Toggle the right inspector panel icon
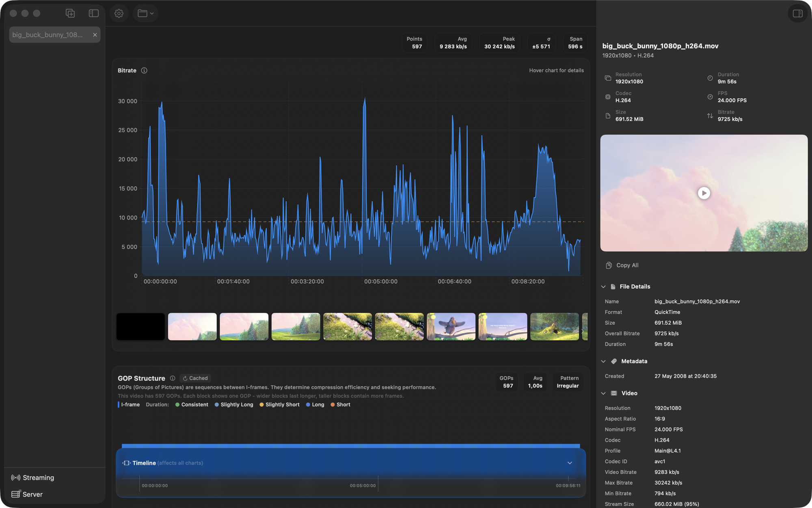This screenshot has width=812, height=508. tap(797, 13)
